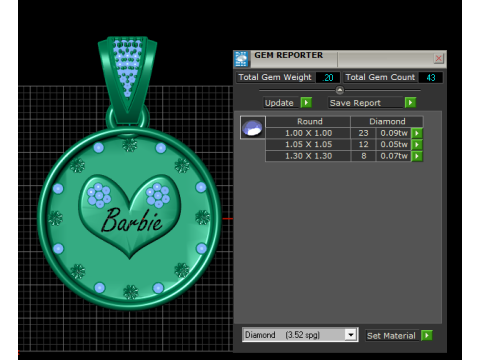Click the Gem Reporter logo icon

[x=241, y=59]
